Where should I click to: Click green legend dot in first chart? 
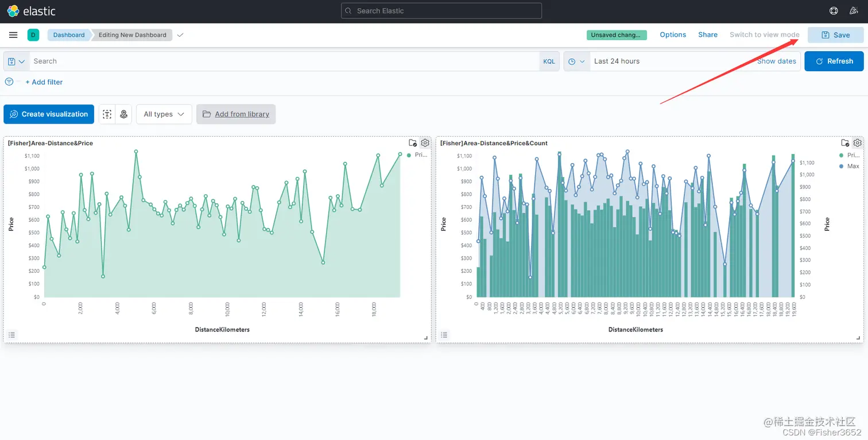click(409, 155)
